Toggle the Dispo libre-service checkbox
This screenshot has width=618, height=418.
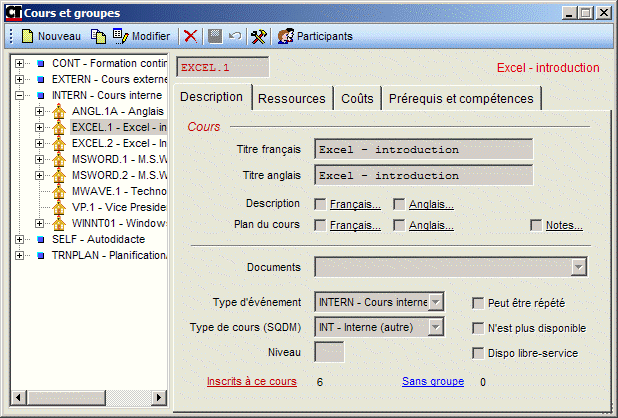(477, 352)
